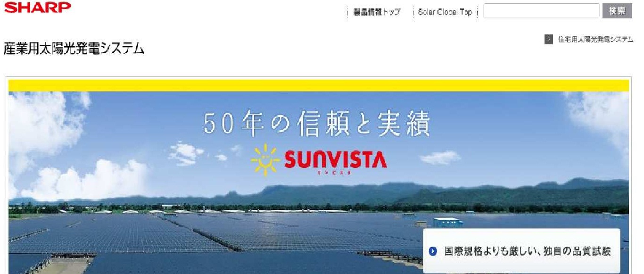
Task: Click the 産業用太陽光発電システム page heading
Action: pyautogui.click(x=74, y=49)
